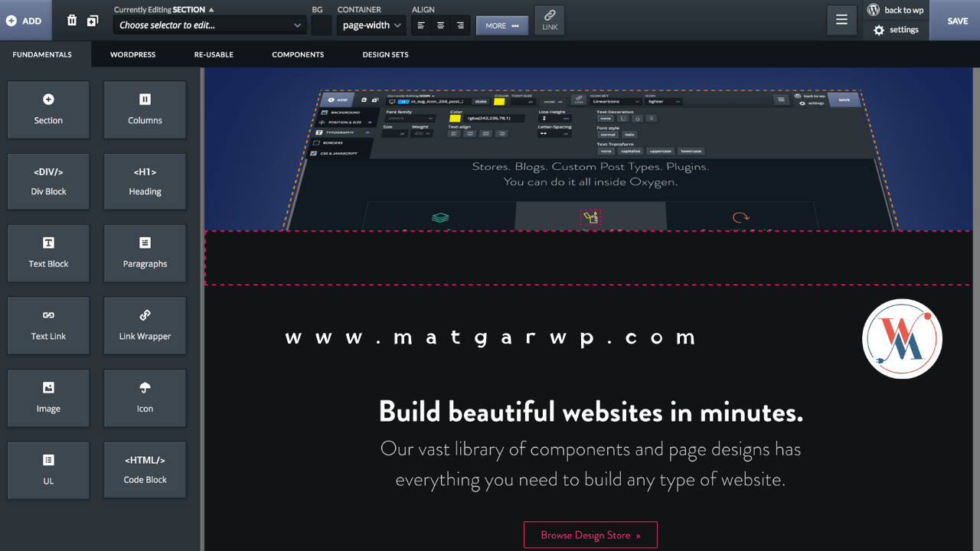Click the trash delete icon in toolbar
This screenshot has height=551, width=980.
(x=72, y=21)
